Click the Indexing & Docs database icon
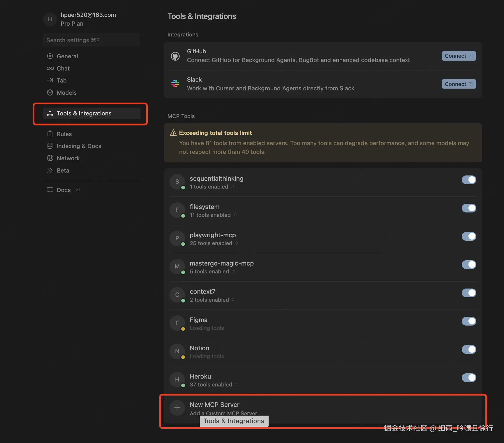 click(50, 146)
